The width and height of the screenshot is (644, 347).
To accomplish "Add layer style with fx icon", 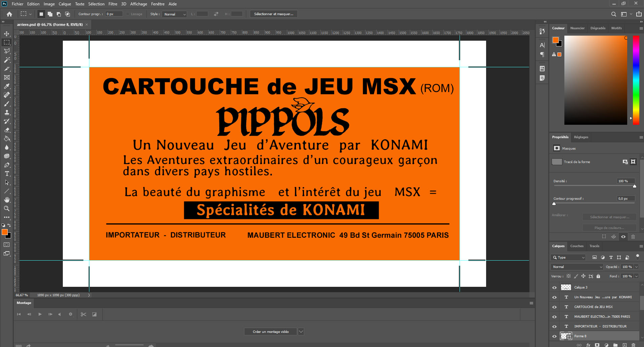I will (588, 345).
